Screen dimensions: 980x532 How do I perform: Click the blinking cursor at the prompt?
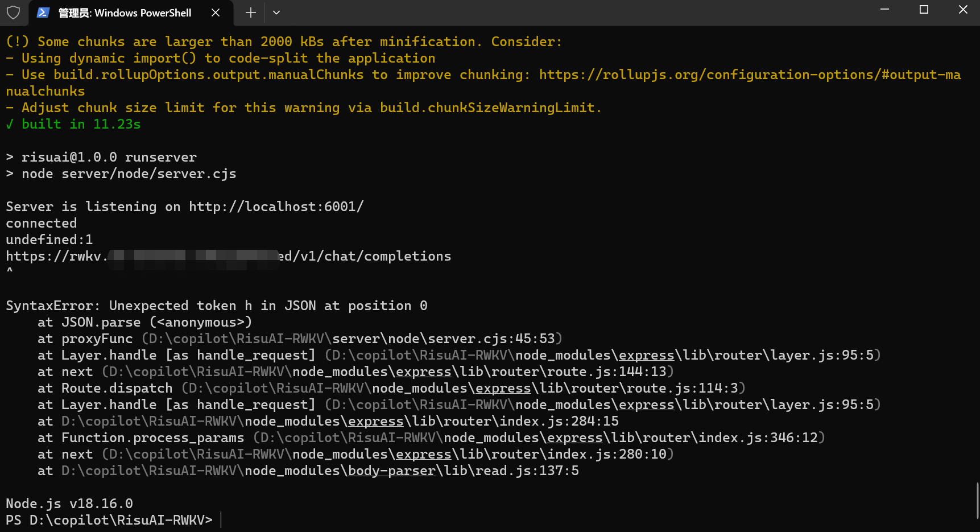[x=221, y=519]
